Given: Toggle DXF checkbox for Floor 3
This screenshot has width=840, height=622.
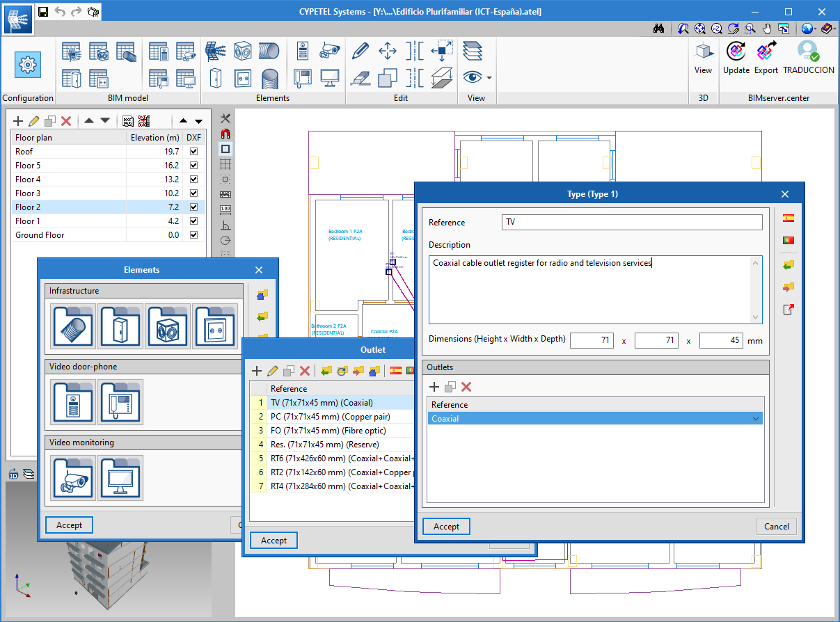Looking at the screenshot, I should coord(193,193).
